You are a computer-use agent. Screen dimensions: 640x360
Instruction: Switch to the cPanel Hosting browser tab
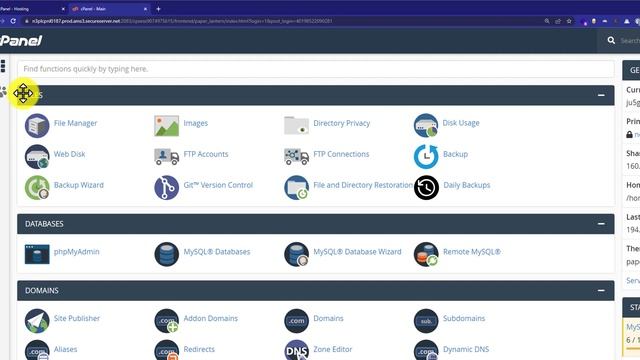33,9
